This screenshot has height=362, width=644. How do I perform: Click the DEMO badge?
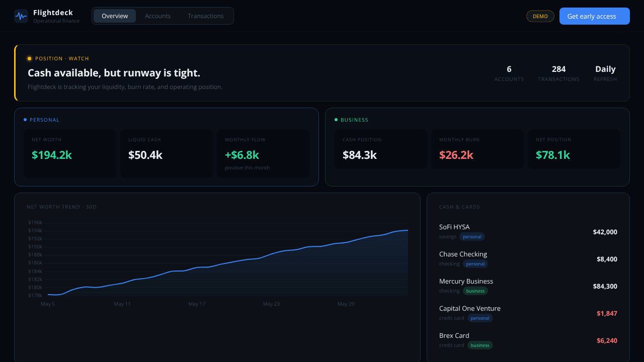tap(540, 16)
